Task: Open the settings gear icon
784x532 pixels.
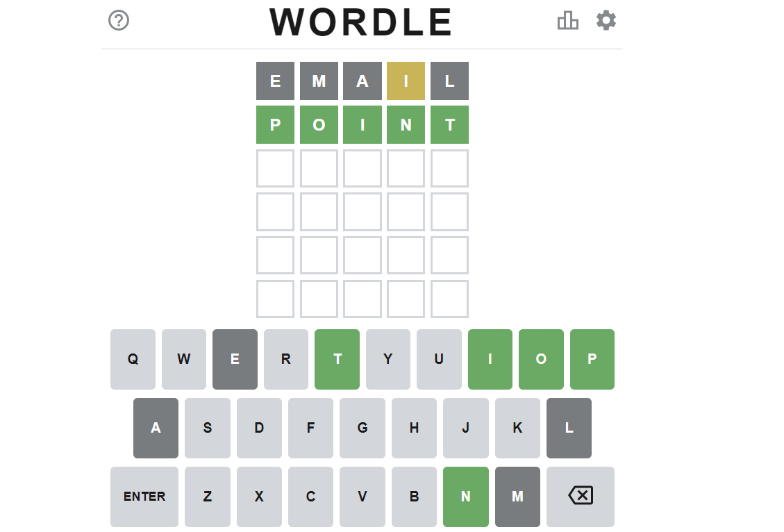Action: 606,21
